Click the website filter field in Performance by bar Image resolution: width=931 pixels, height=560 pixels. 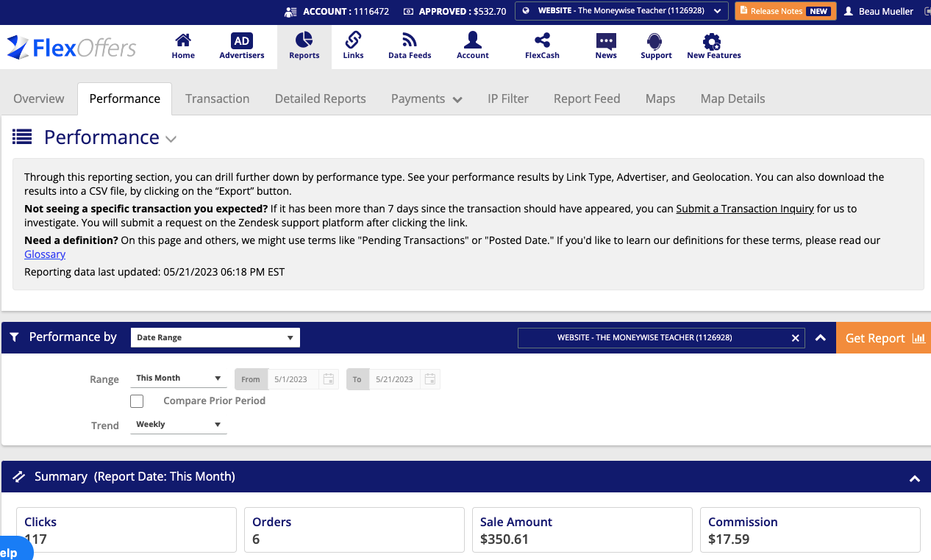[661, 338]
